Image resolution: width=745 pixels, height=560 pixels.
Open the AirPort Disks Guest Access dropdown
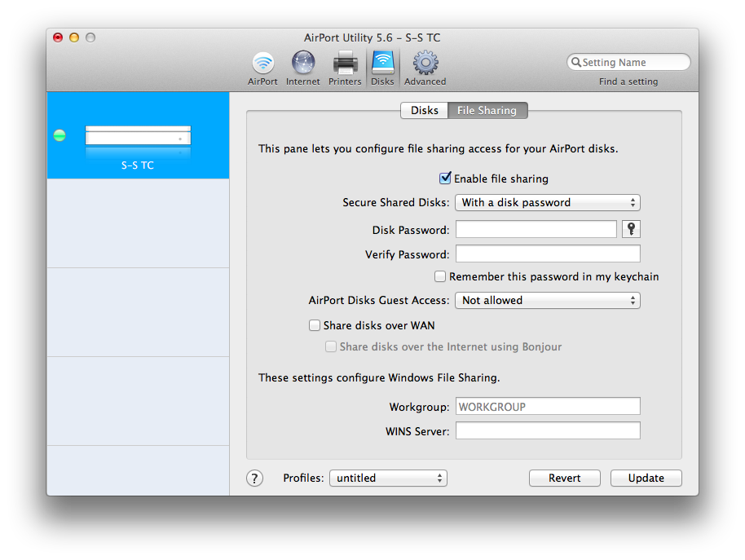548,301
